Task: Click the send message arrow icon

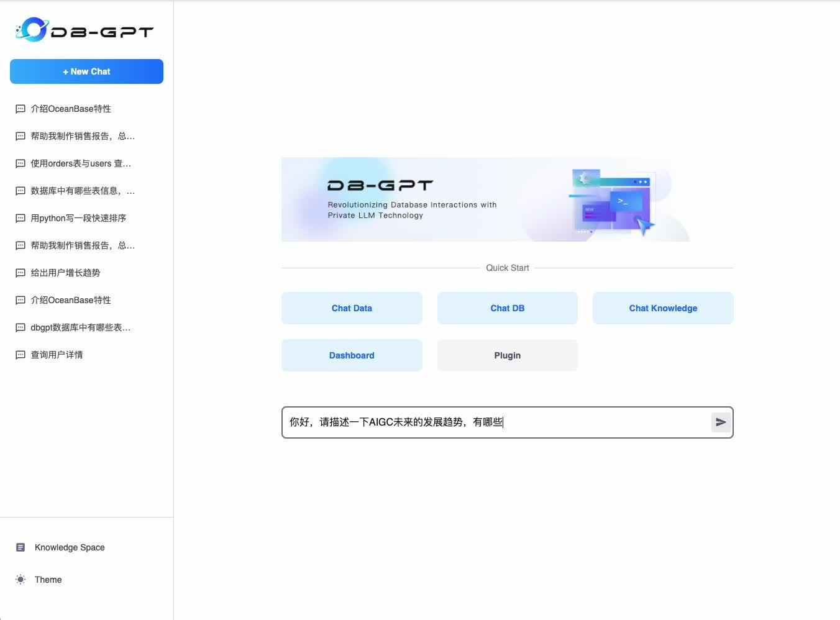Action: 721,422
